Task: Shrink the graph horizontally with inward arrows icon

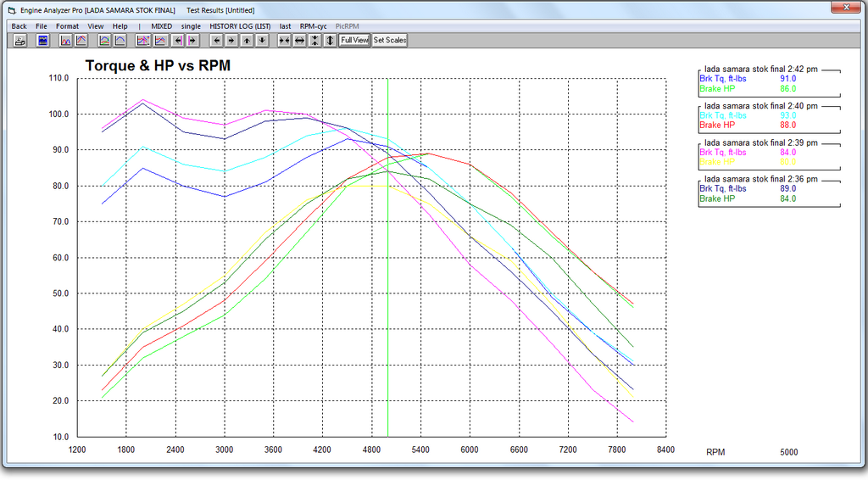Action: (x=285, y=40)
